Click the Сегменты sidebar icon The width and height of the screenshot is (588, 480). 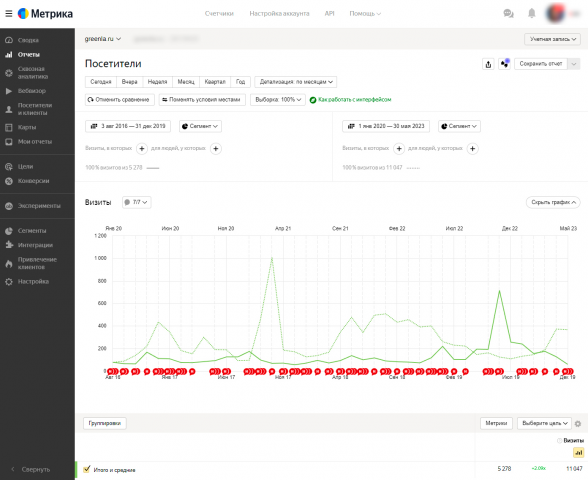pyautogui.click(x=9, y=231)
